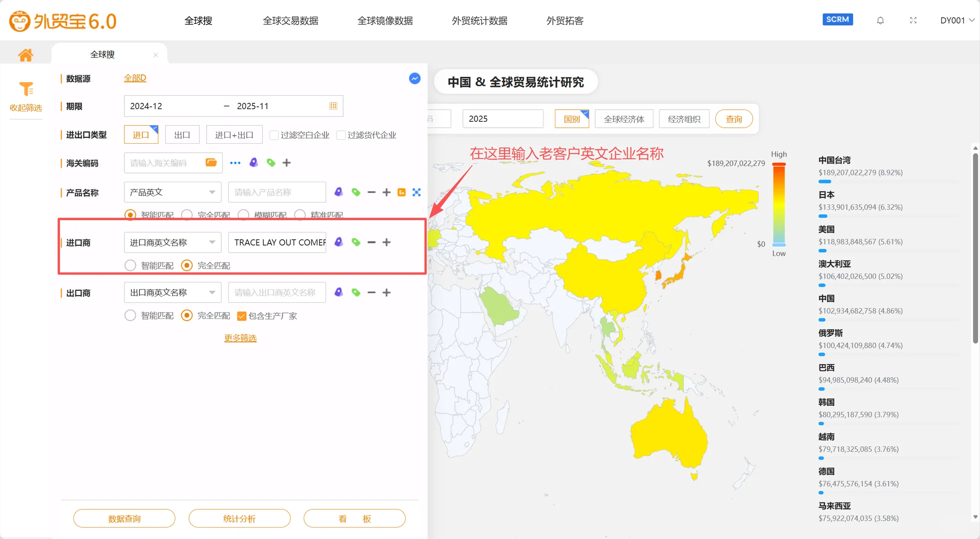Click the fullscreen icon in the top bar
This screenshot has height=539, width=980.
pyautogui.click(x=914, y=20)
